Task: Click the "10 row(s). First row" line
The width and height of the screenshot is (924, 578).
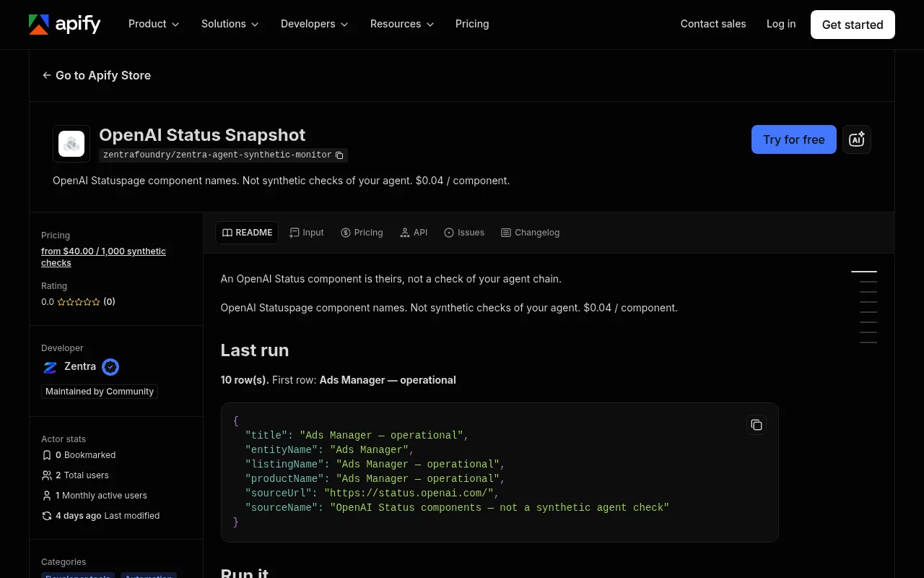Action: pos(339,380)
